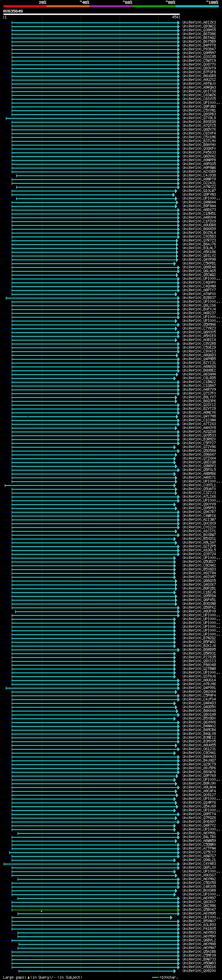This screenshot has height=980, width=222.
Task: Select hit UniRef100_O96647
Action: pyautogui.click(x=199, y=454)
